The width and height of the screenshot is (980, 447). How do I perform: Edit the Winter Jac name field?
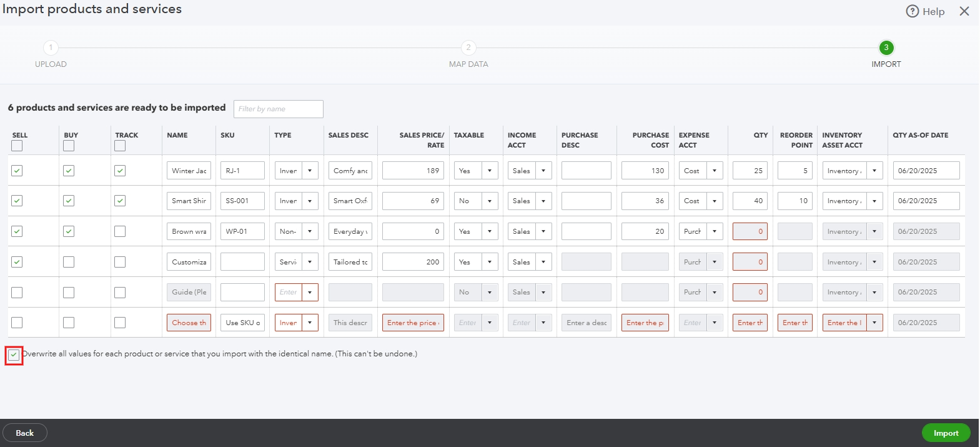coord(189,171)
